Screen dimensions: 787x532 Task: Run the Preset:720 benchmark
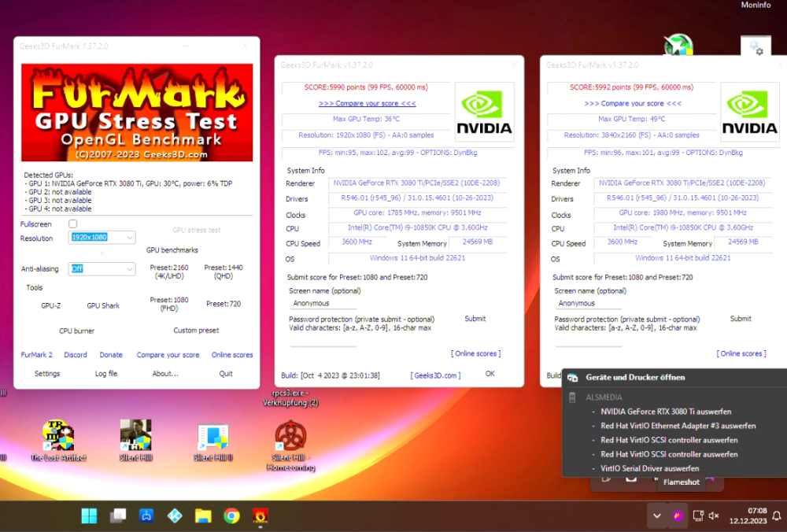(224, 304)
